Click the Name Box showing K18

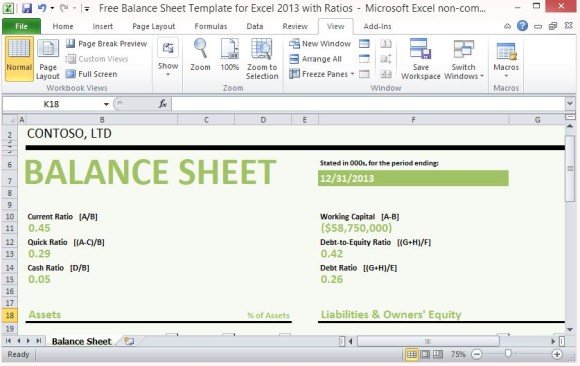coord(52,104)
